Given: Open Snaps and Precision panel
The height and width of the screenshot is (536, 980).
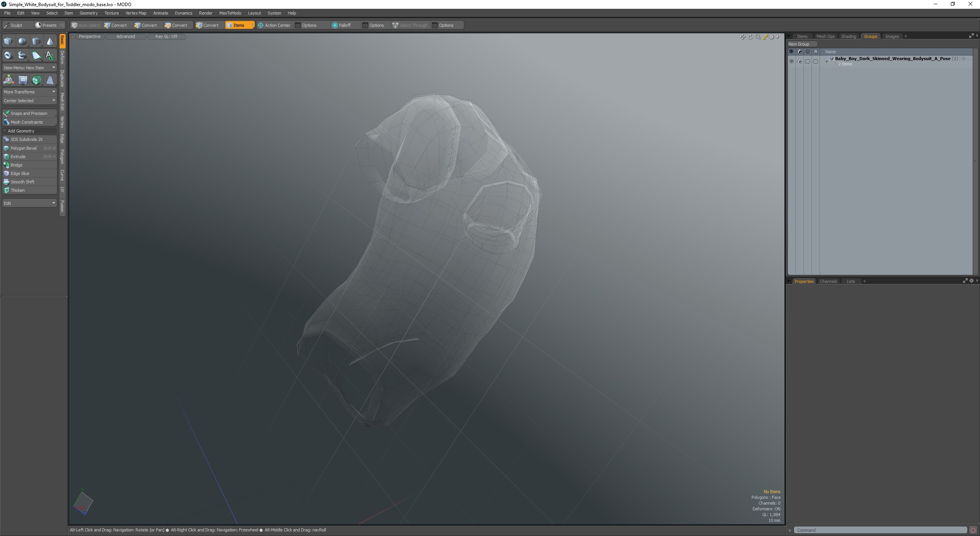Looking at the screenshot, I should tap(29, 113).
